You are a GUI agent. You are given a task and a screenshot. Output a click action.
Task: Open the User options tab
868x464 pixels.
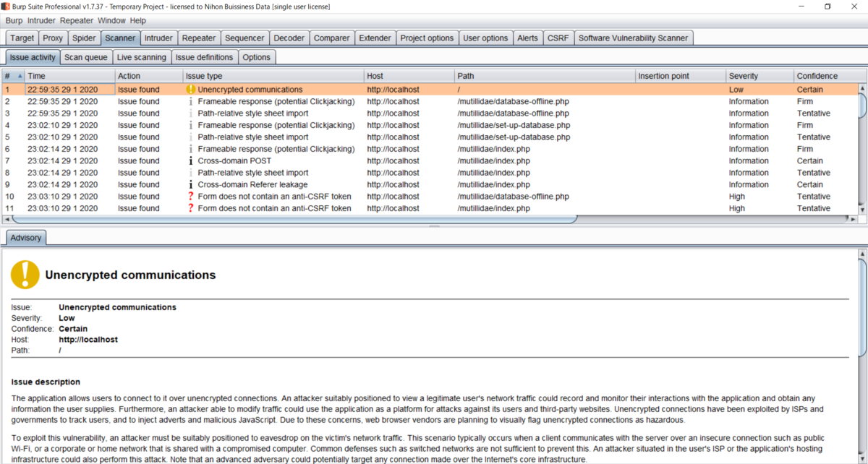point(485,38)
